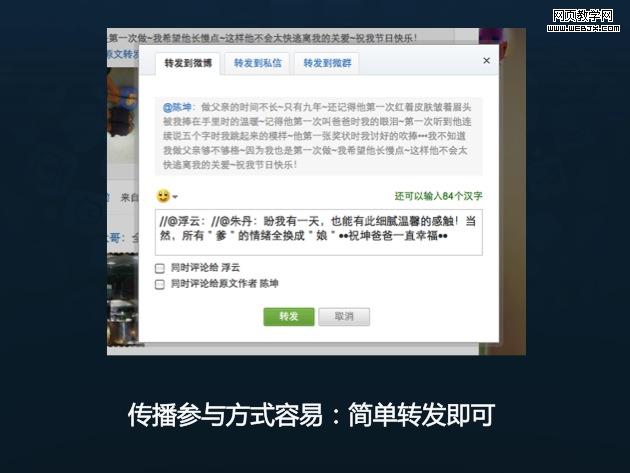Click the slide caption 传播参与方式容易
Viewport: 630px width, 473px height.
point(225,415)
